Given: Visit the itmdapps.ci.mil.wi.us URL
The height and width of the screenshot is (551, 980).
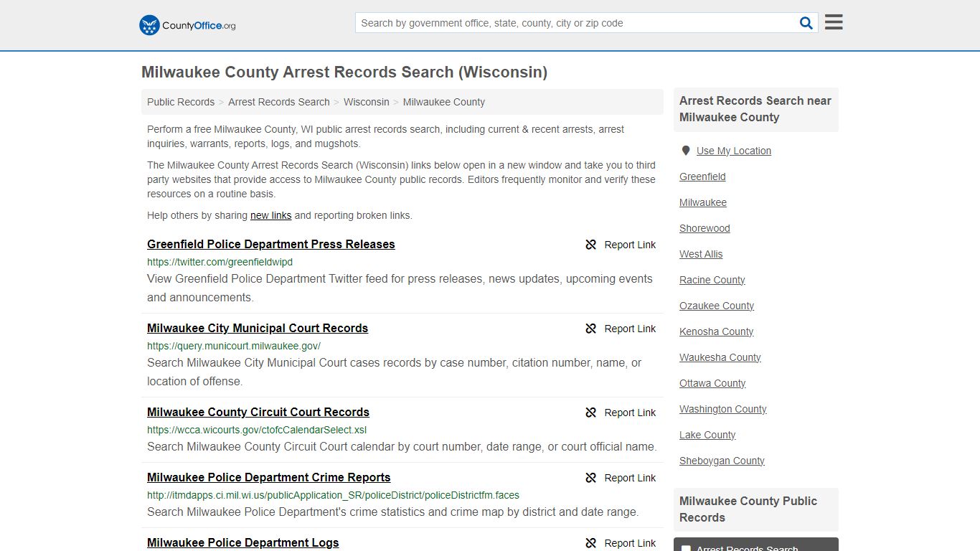Looking at the screenshot, I should (x=334, y=495).
